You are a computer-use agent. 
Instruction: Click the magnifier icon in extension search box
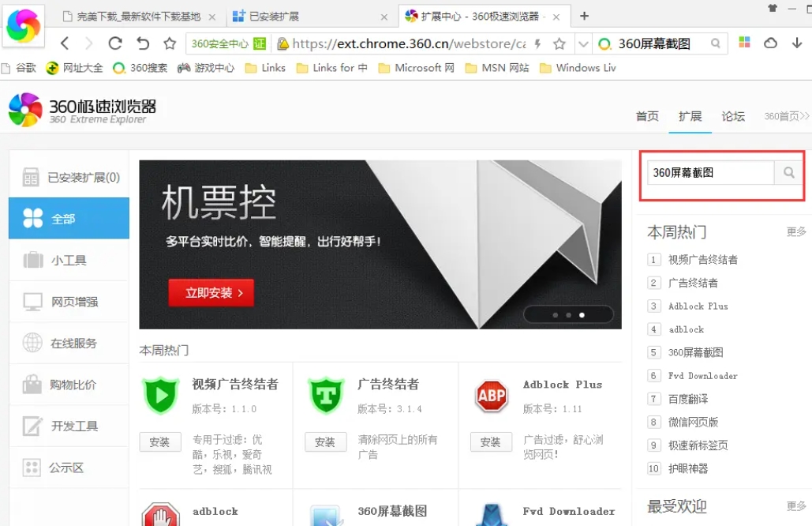coord(788,172)
